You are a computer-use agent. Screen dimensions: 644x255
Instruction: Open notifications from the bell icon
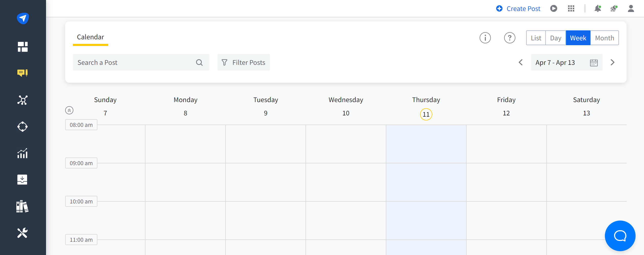pos(598,8)
